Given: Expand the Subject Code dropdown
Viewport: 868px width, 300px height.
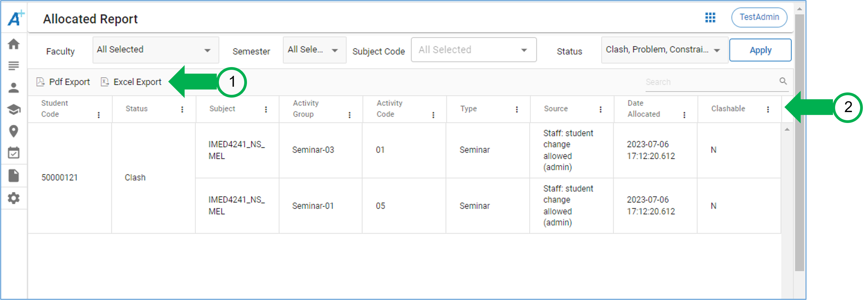Looking at the screenshot, I should (473, 50).
